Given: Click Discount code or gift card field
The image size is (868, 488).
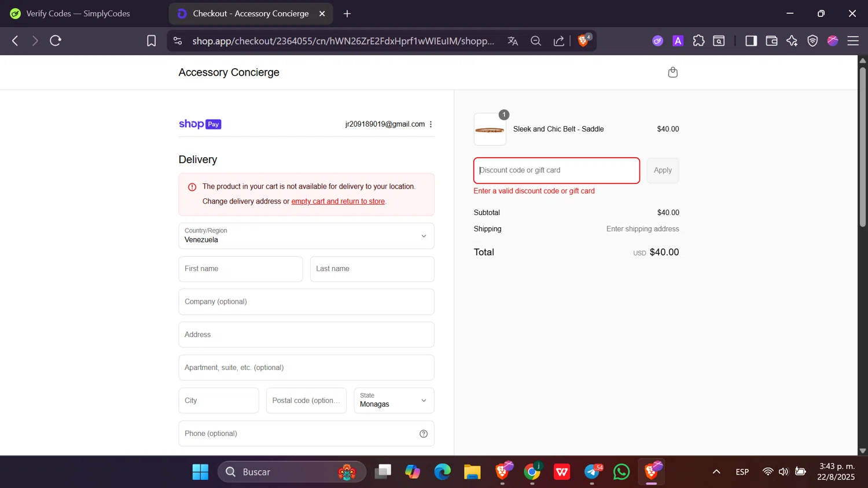Looking at the screenshot, I should click(x=557, y=171).
